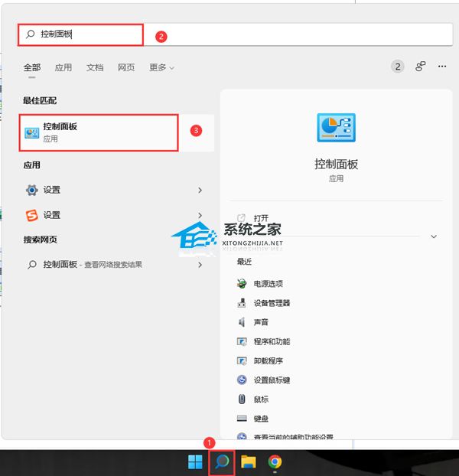Image resolution: width=459 pixels, height=476 pixels.
Task: Switch to the 网页 filter tab
Action: point(126,67)
